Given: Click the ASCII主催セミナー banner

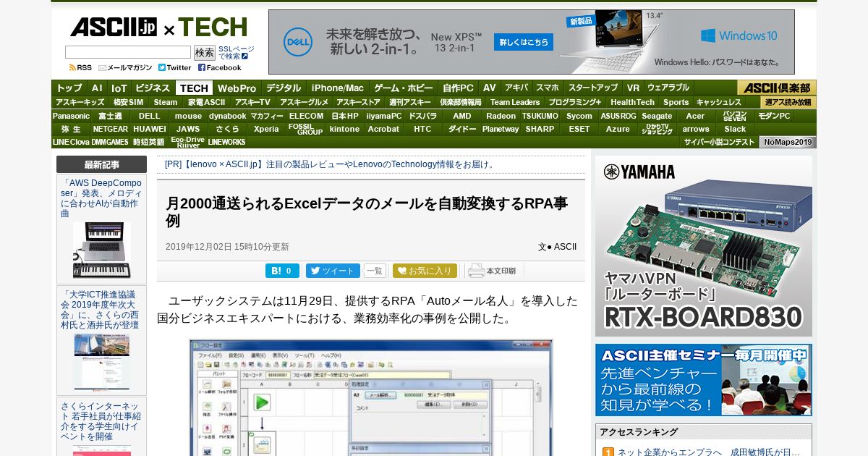Looking at the screenshot, I should (704, 380).
